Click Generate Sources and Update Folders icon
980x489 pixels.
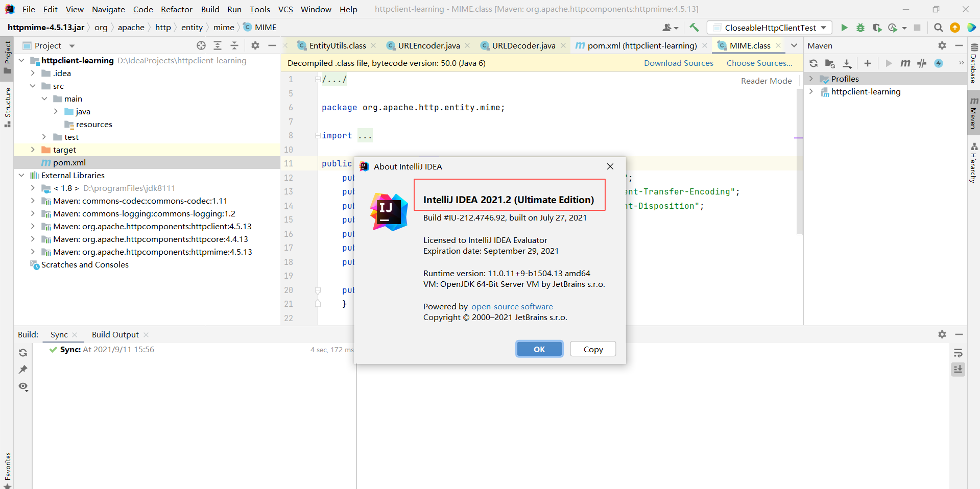click(x=830, y=63)
